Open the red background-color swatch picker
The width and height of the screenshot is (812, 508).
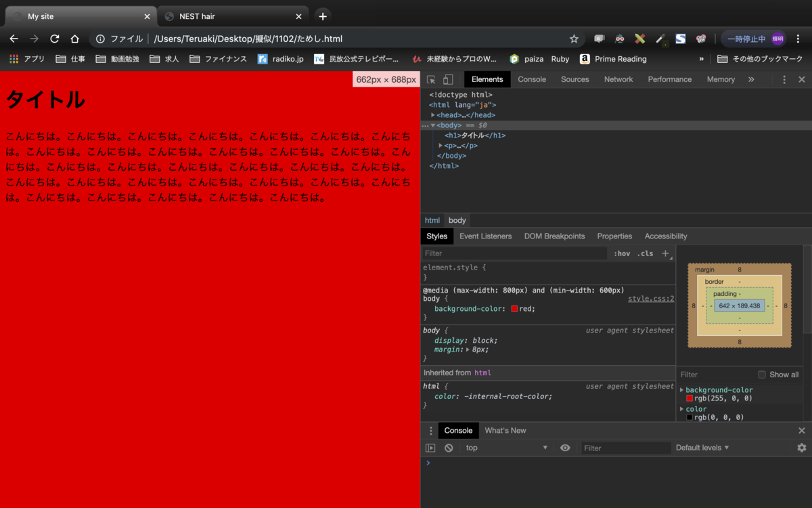(x=514, y=309)
